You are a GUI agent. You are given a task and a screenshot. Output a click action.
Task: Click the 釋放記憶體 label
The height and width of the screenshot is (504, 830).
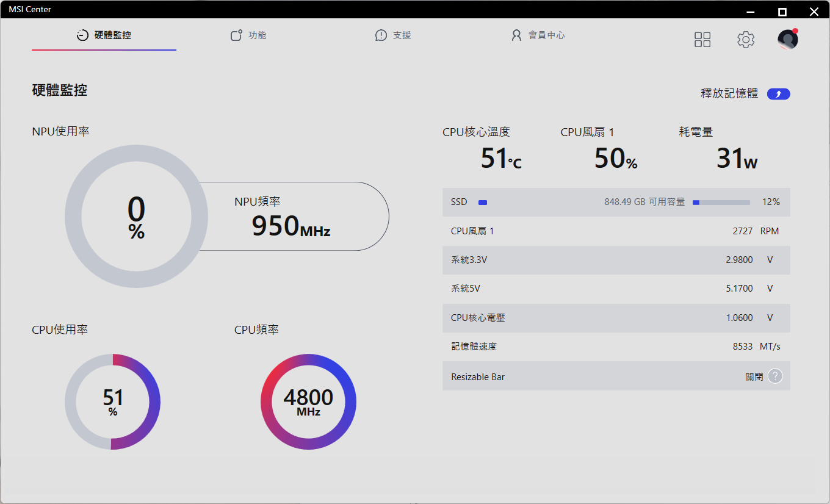[729, 93]
